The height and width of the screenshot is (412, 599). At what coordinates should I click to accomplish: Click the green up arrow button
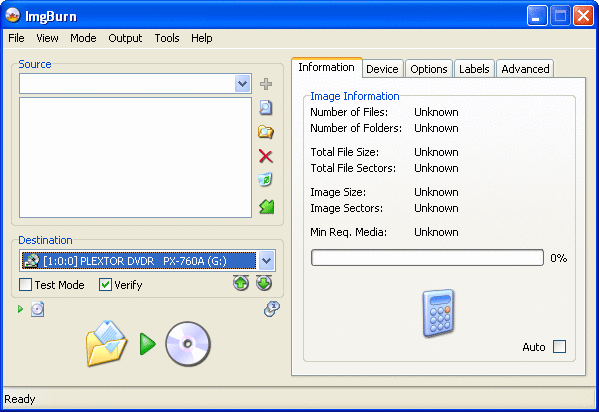pyautogui.click(x=241, y=283)
